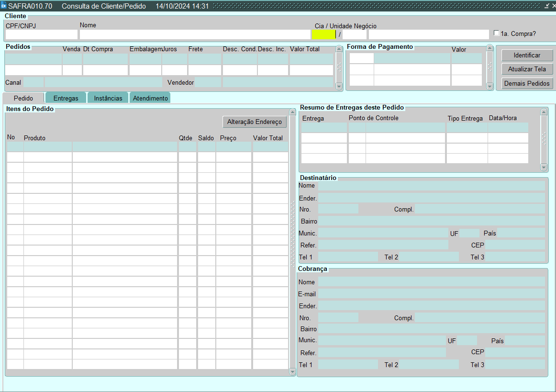The height and width of the screenshot is (392, 556).
Task: Click up arrow of Forma de Pagamento scrollbar
Action: click(489, 48)
